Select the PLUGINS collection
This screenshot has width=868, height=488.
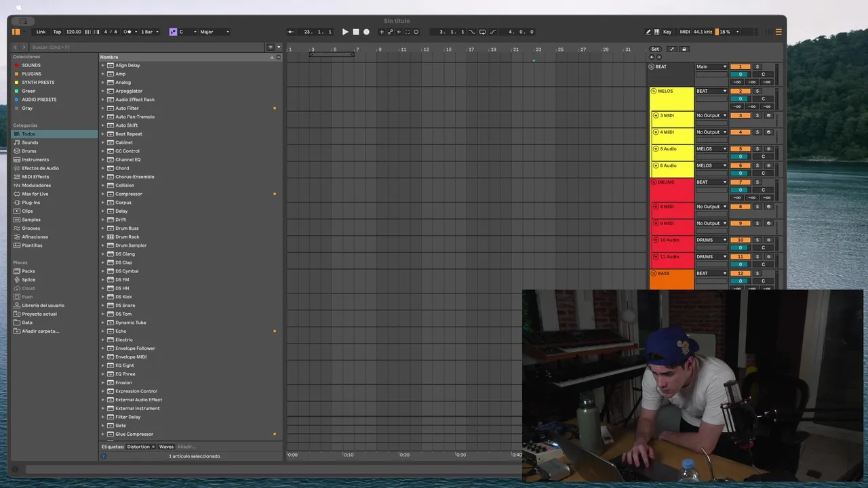click(x=31, y=74)
